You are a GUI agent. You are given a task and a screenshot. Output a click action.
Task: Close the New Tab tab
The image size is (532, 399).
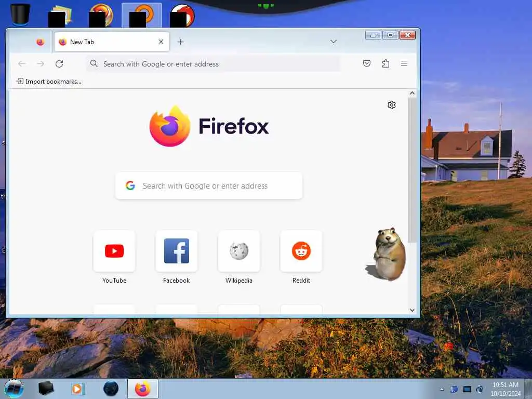(161, 42)
